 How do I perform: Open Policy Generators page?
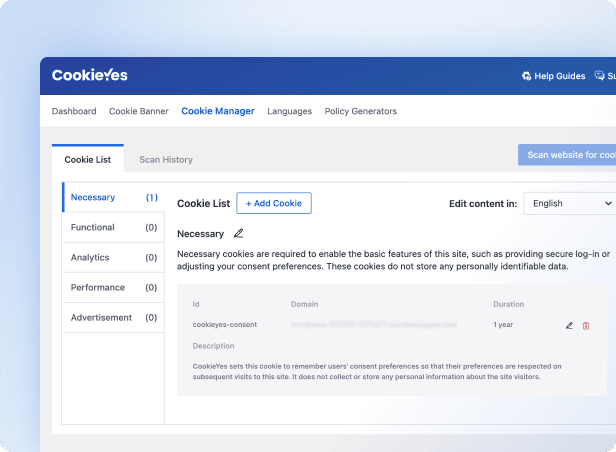pos(361,111)
